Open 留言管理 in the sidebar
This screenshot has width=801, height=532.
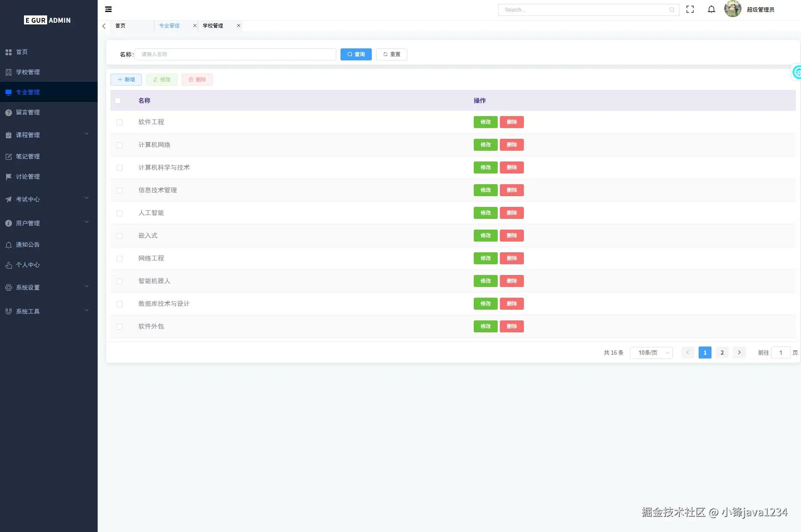point(49,113)
